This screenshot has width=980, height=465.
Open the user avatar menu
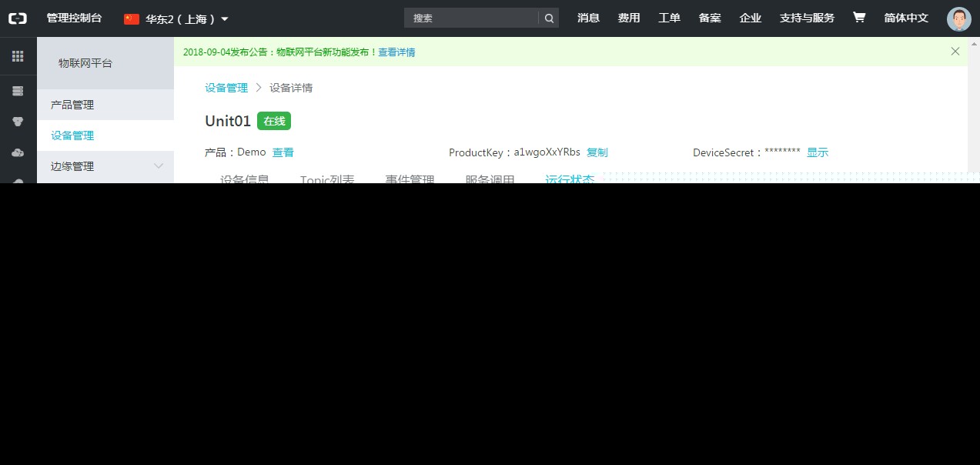[959, 18]
